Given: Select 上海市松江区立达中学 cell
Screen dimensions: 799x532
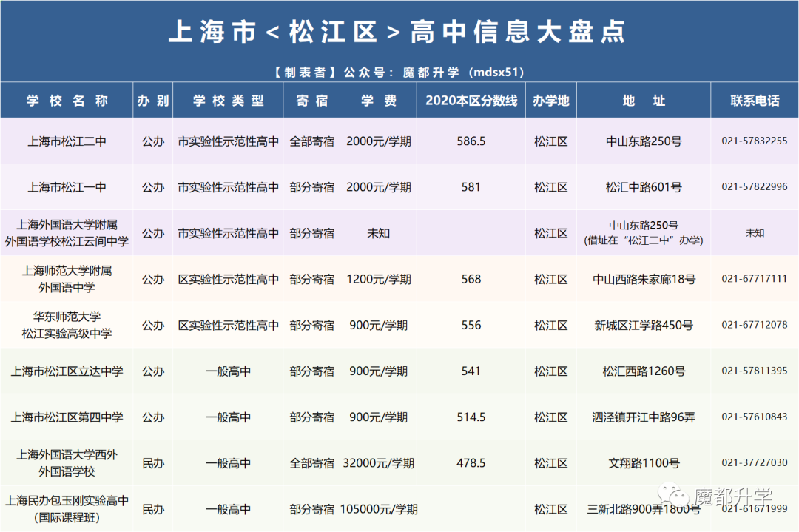Looking at the screenshot, I should coord(67,371).
